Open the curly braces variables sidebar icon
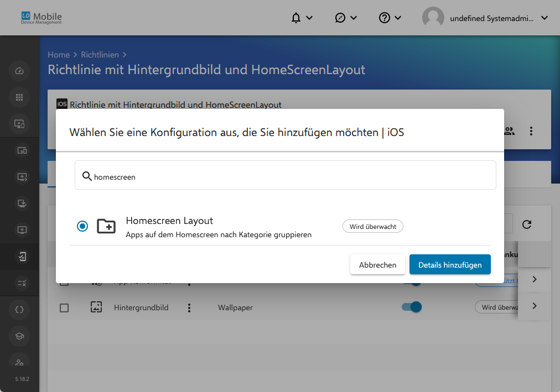The height and width of the screenshot is (392, 560). 19,310
